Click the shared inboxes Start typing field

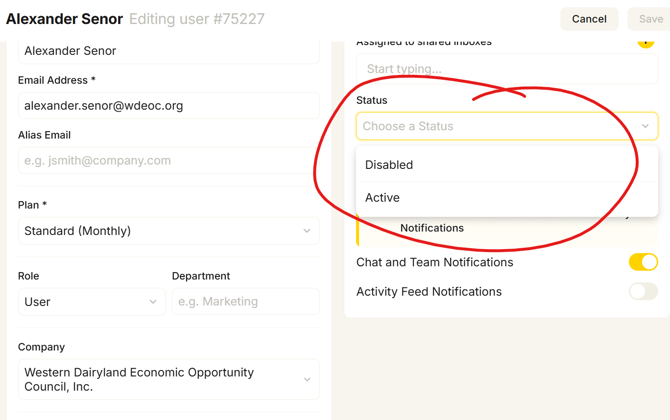[507, 69]
